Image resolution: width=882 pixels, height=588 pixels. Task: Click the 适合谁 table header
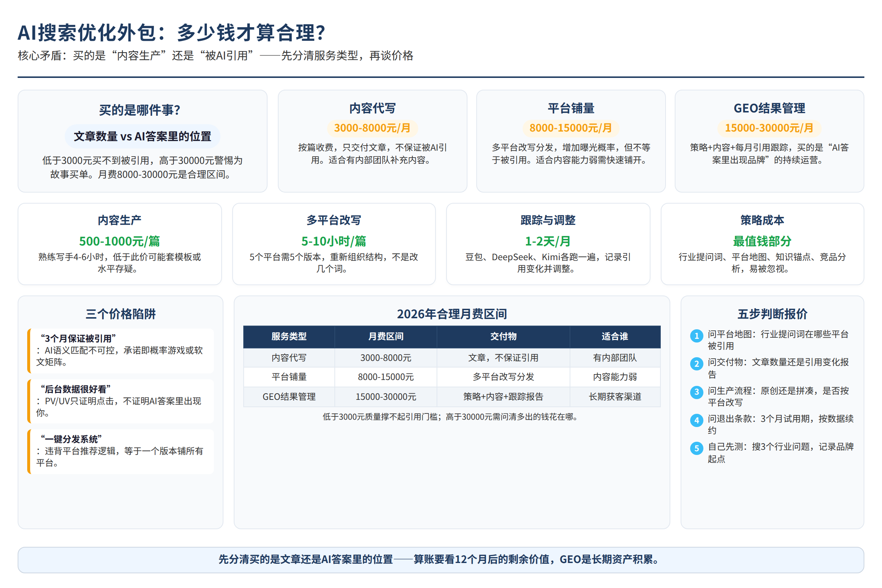click(x=615, y=337)
